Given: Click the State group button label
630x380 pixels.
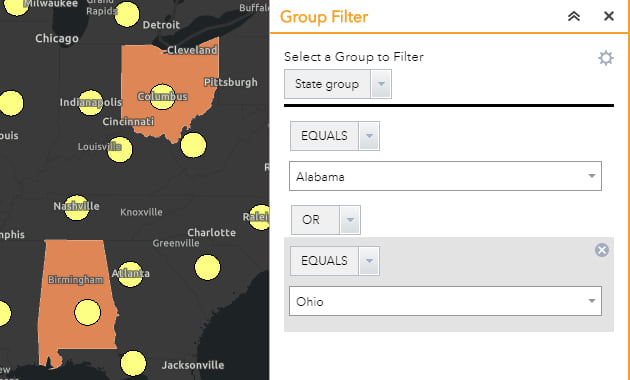Looking at the screenshot, I should click(x=327, y=84).
